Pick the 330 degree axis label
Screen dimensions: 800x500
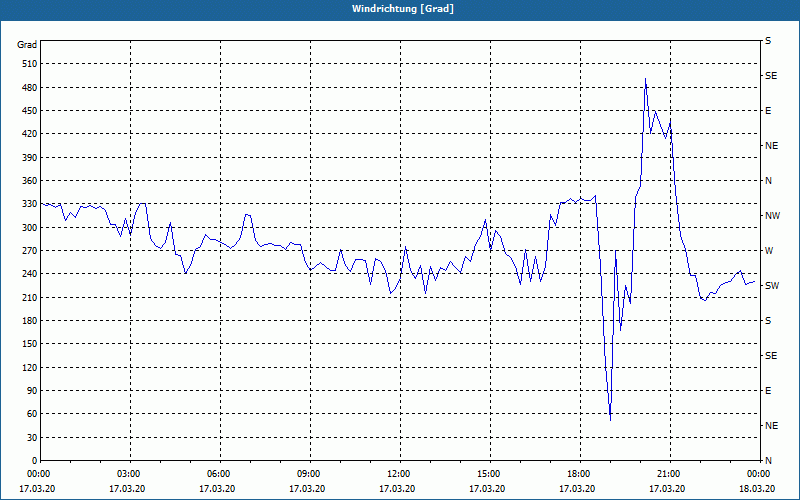coord(30,204)
